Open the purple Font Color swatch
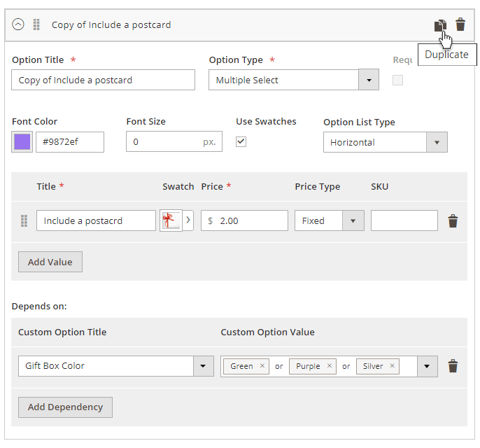The image size is (480, 448). tap(22, 142)
